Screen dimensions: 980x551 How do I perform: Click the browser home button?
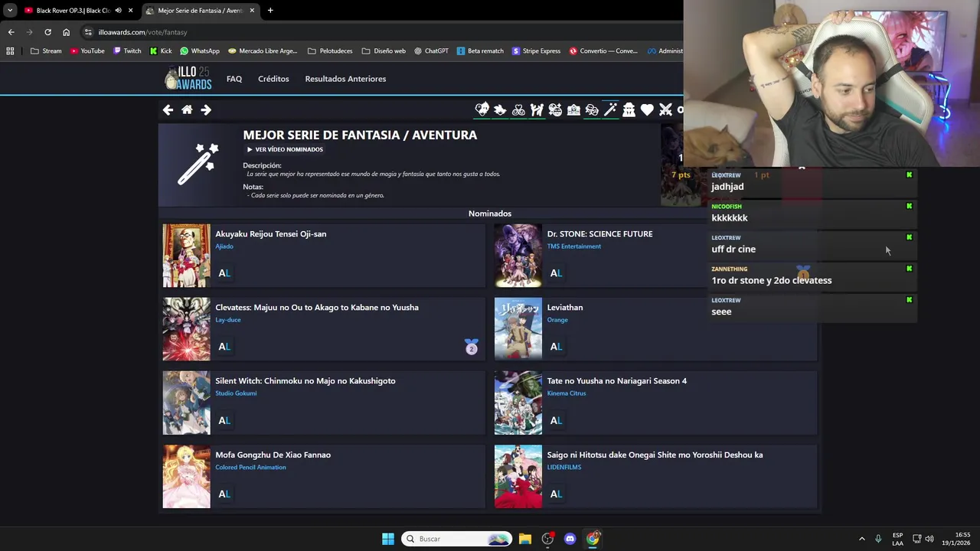click(x=67, y=32)
